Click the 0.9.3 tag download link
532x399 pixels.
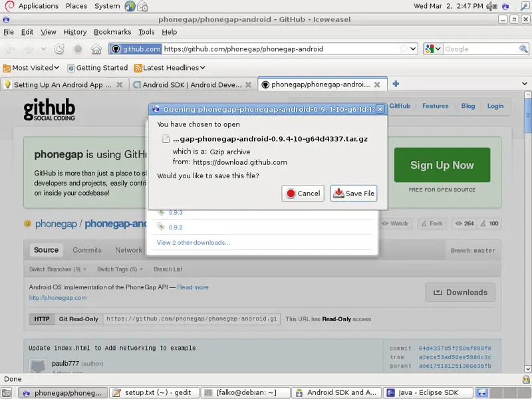pos(176,213)
